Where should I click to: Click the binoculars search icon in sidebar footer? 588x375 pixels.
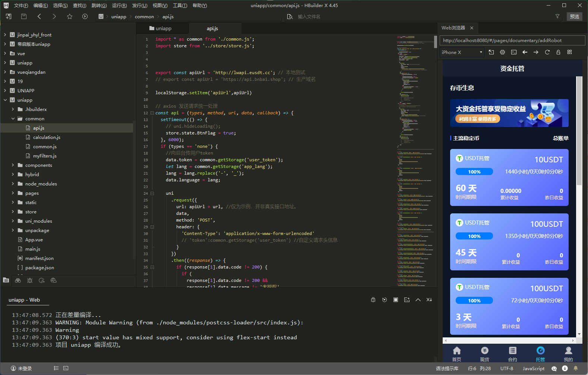tap(18, 280)
